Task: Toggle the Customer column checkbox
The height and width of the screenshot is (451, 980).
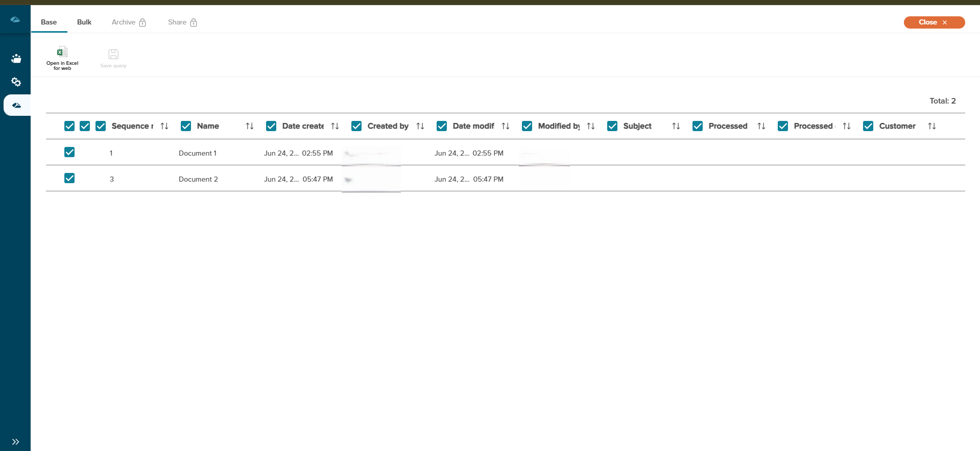Action: pos(868,126)
